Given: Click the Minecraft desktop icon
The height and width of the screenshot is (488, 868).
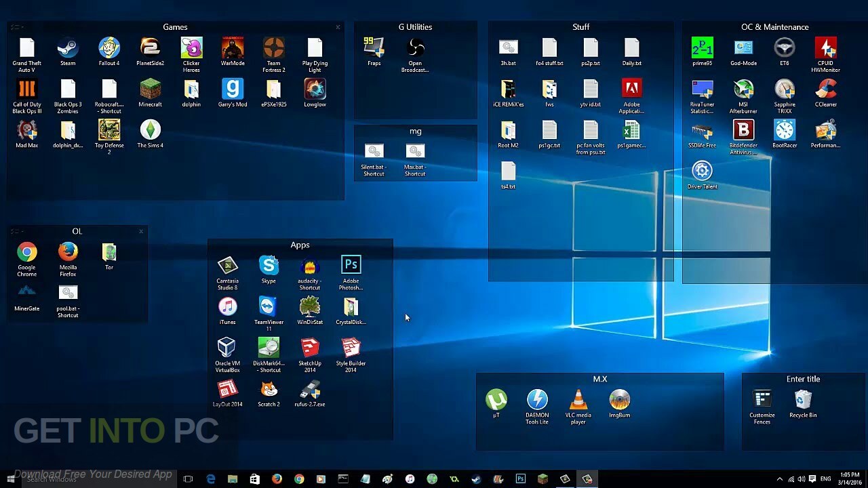Looking at the screenshot, I should (x=150, y=94).
